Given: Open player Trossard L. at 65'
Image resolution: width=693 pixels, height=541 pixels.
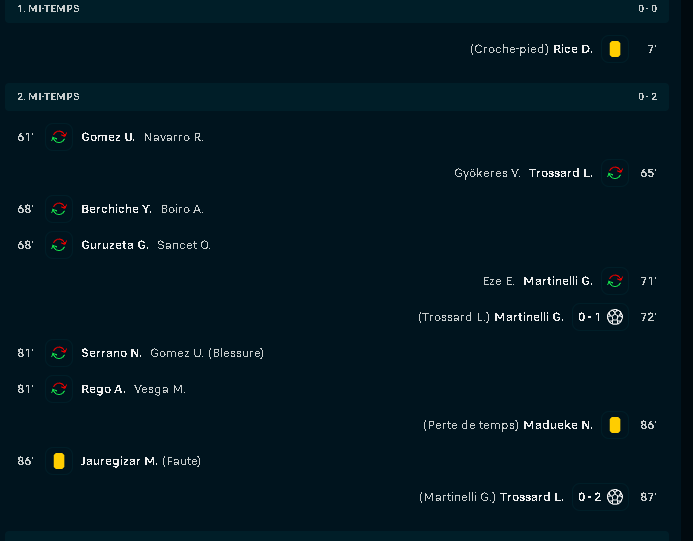Looking at the screenshot, I should tap(561, 173).
